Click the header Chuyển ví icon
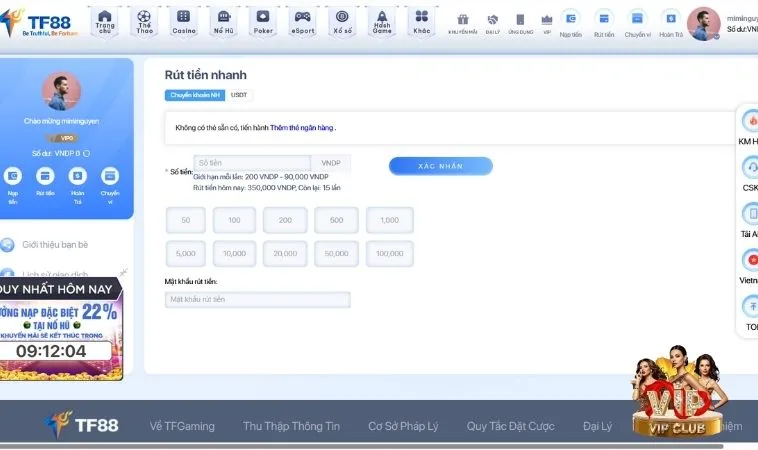Screen dimensions: 758x450 coord(637,19)
